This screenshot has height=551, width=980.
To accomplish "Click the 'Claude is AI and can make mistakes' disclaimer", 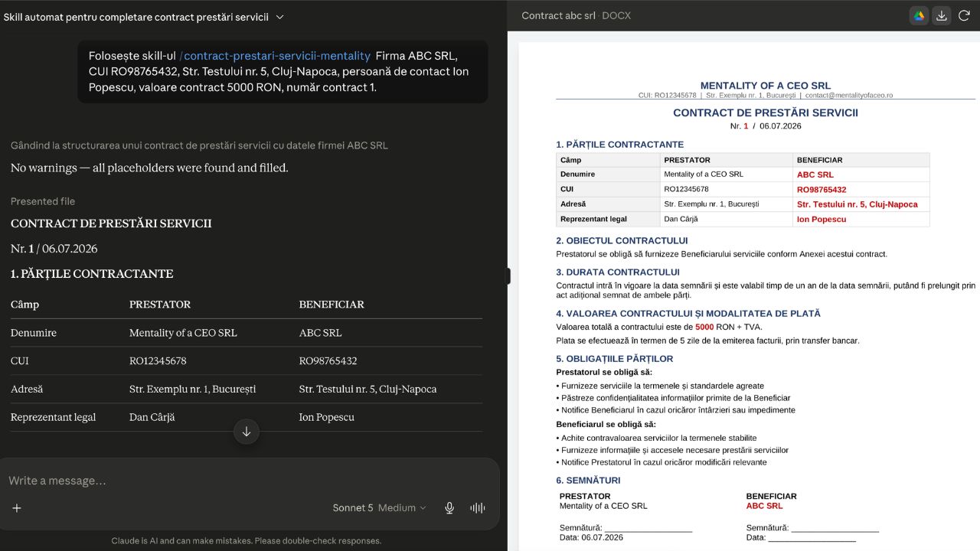I will [x=247, y=541].
